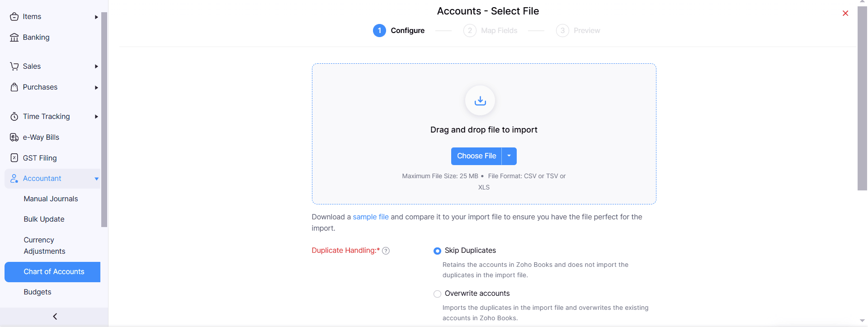
Task: Open Manual Journals
Action: [51, 199]
